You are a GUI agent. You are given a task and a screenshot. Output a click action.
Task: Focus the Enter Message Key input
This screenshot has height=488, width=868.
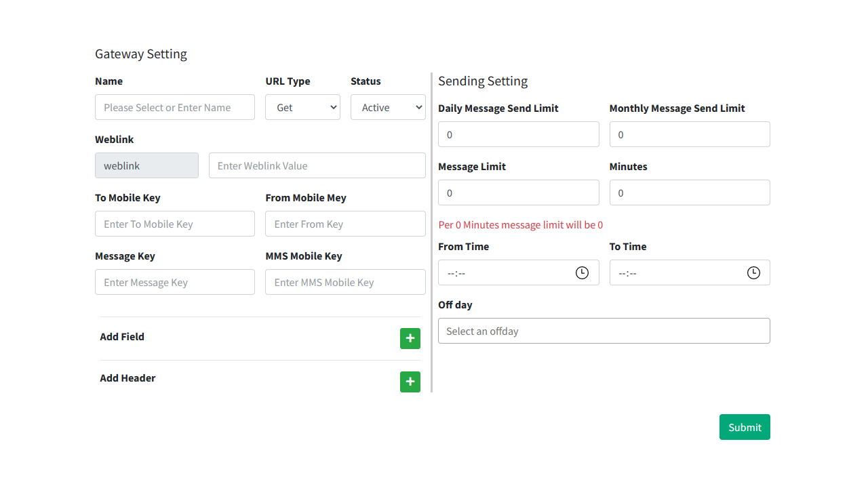(174, 282)
